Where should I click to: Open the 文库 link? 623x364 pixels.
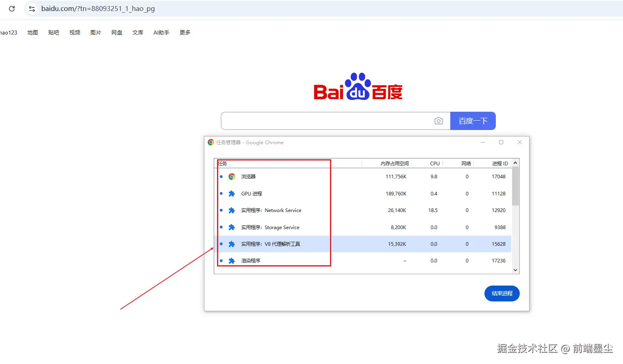coord(138,32)
